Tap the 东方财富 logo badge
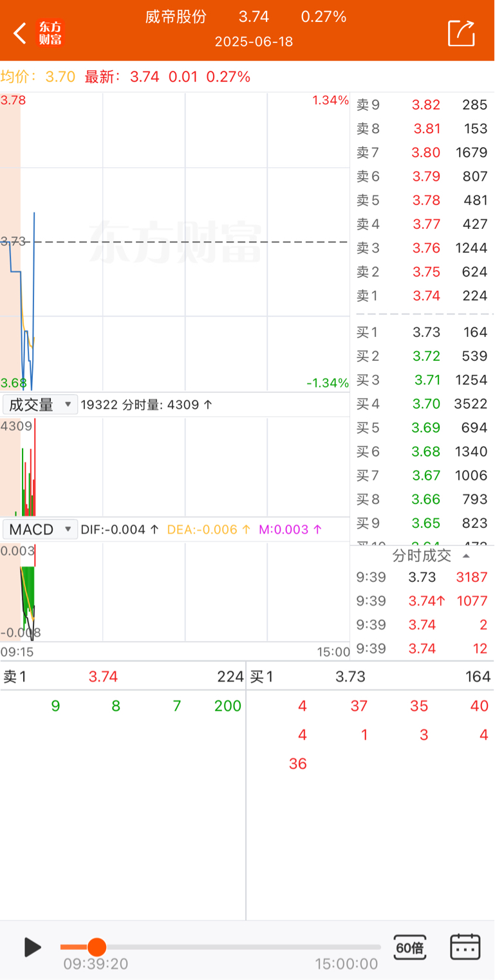495x980 pixels. tap(50, 33)
